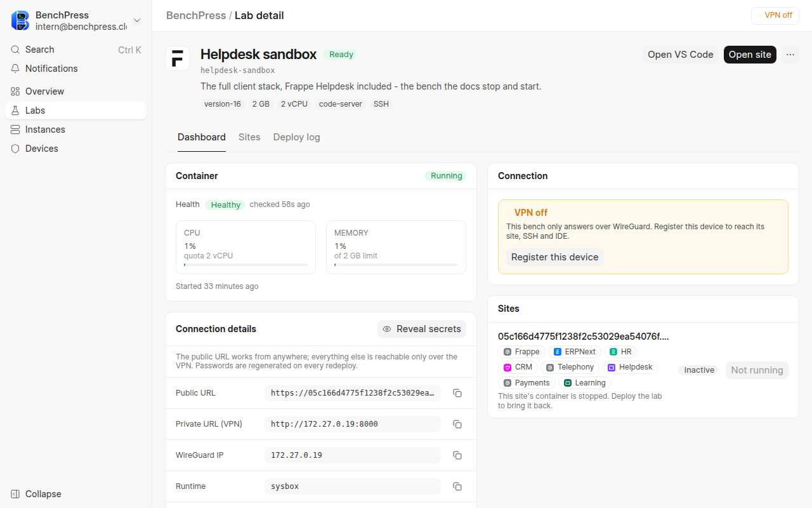Click the Learning app chip
The image size is (812, 508).
[x=585, y=383]
